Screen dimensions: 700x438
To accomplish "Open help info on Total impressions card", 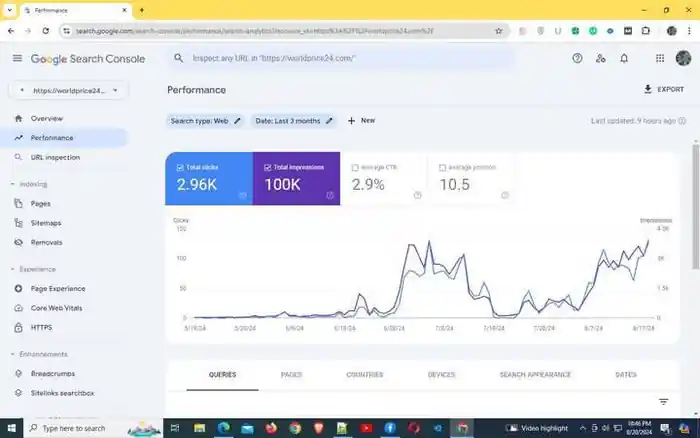I will pyautogui.click(x=330, y=195).
